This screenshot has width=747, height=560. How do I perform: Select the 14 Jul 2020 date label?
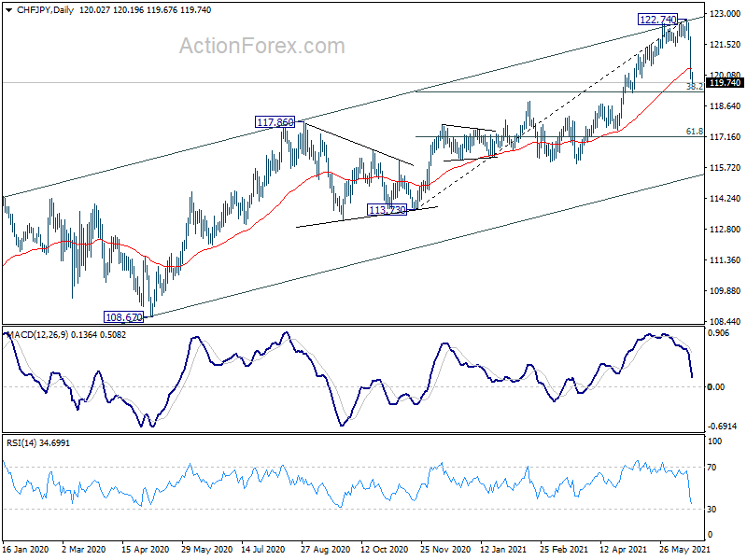tap(263, 549)
